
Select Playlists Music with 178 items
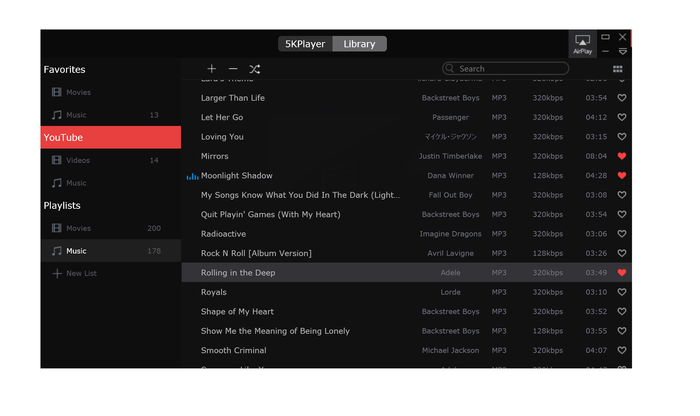tap(111, 251)
